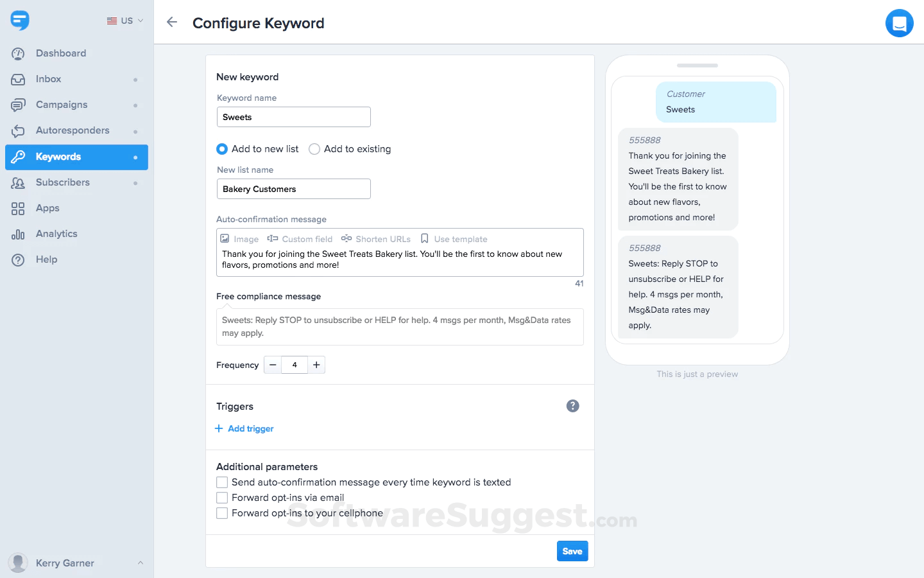Click the Triggers help question mark icon
Screen dimensions: 924x578
click(x=573, y=406)
